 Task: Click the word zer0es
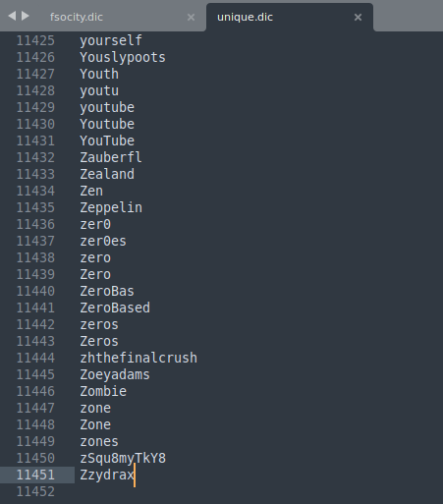click(x=103, y=241)
